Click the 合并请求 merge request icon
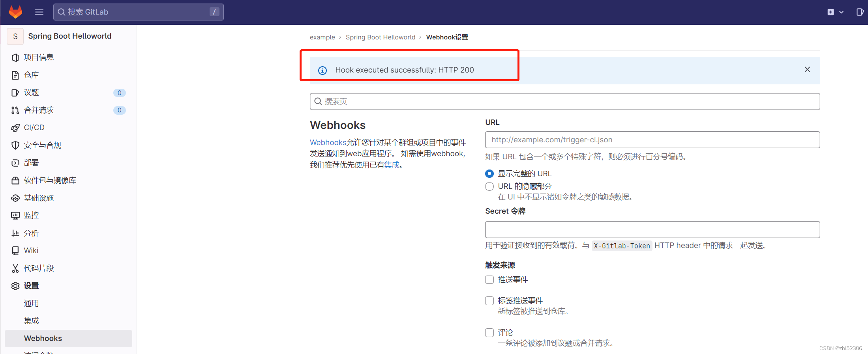This screenshot has width=868, height=354. pos(15,110)
